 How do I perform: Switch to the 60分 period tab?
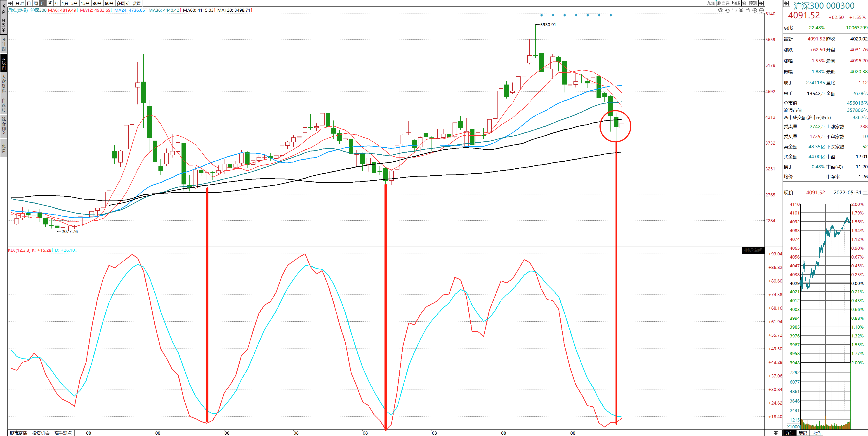pyautogui.click(x=109, y=3)
